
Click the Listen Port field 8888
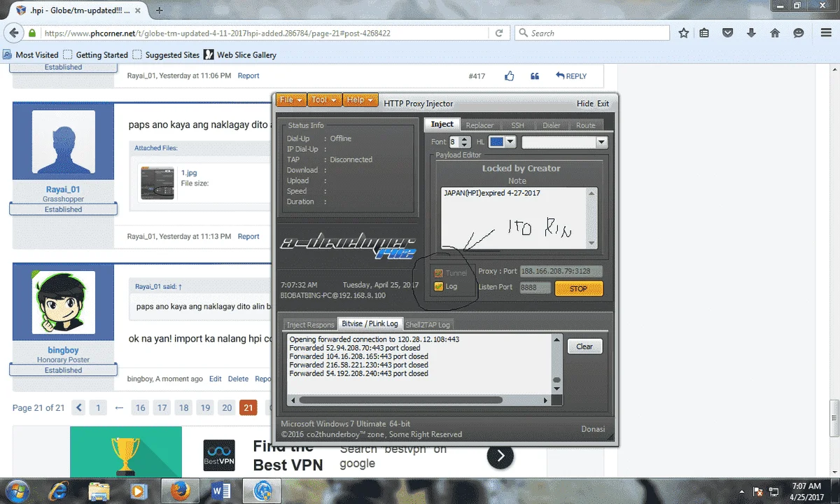tap(535, 287)
